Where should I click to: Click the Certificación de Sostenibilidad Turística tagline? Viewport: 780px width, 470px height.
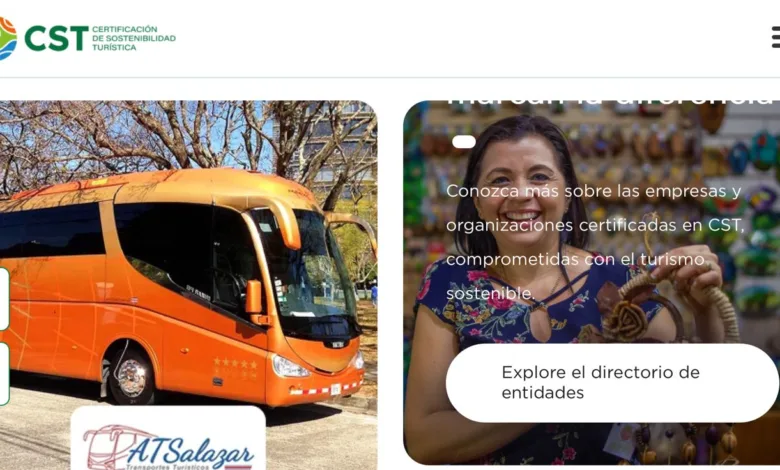tap(134, 38)
